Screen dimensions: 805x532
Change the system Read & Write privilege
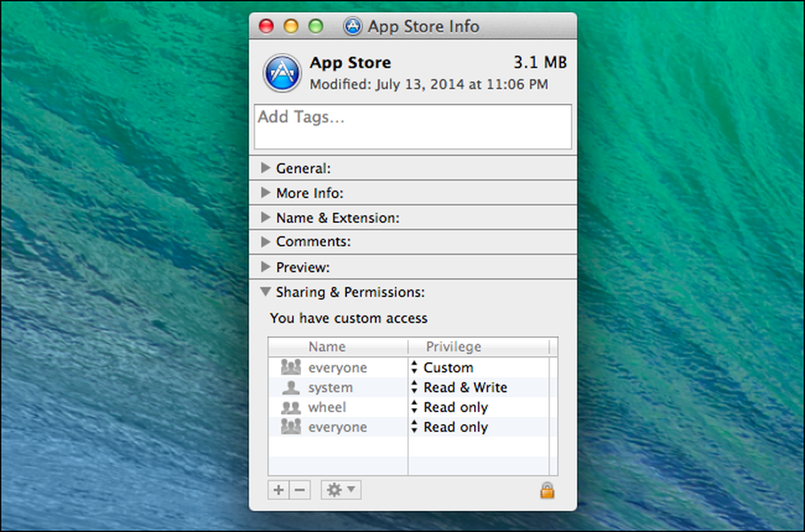coord(459,387)
